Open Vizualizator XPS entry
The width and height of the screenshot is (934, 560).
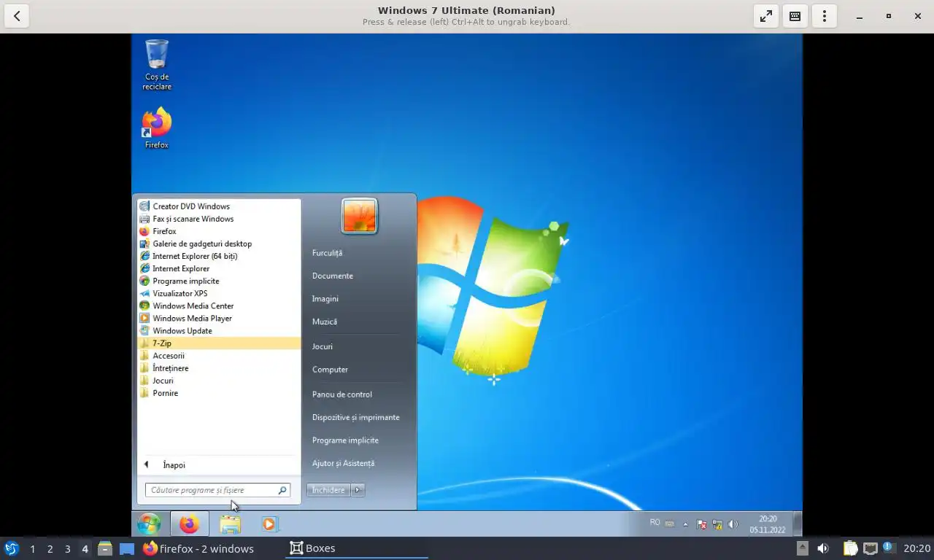(219, 293)
